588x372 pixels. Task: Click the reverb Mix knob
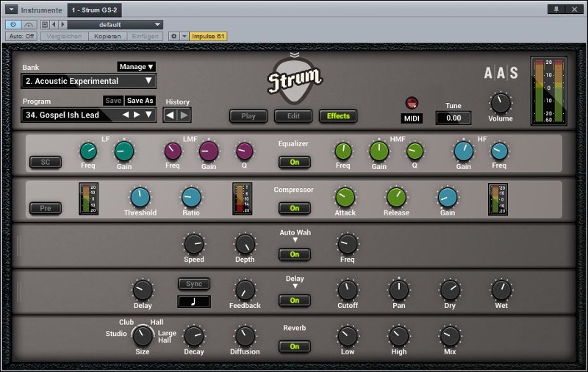click(450, 336)
